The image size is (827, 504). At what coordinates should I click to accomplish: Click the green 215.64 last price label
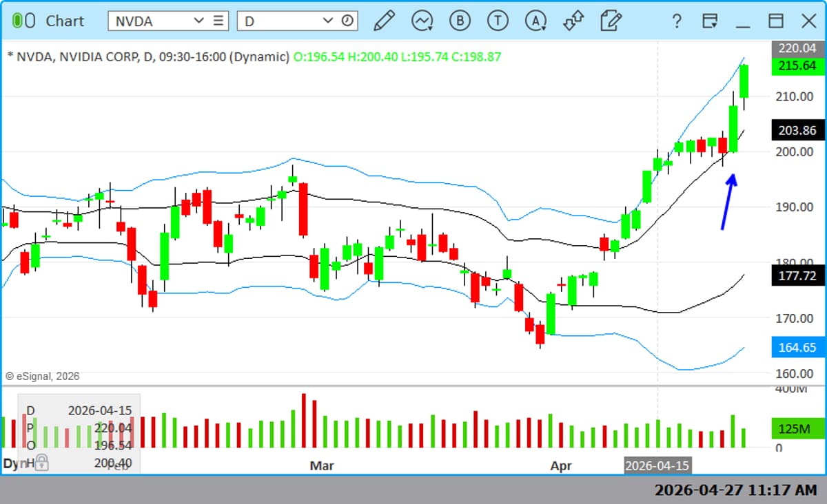(797, 66)
